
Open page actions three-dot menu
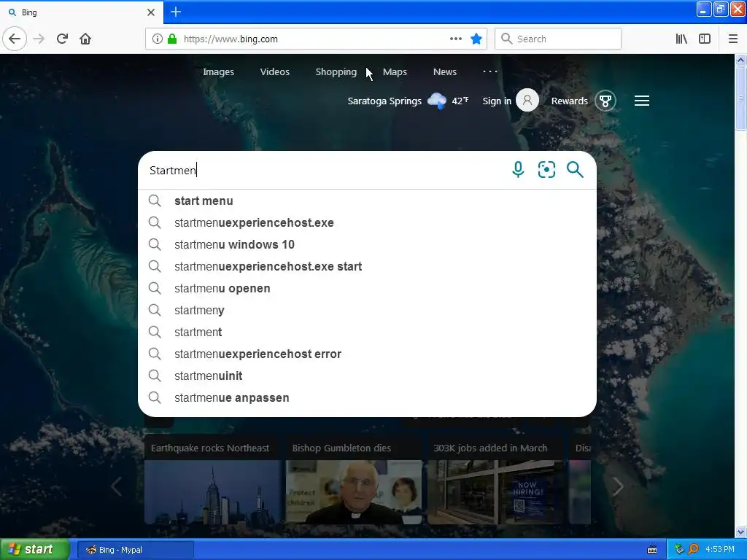click(456, 39)
